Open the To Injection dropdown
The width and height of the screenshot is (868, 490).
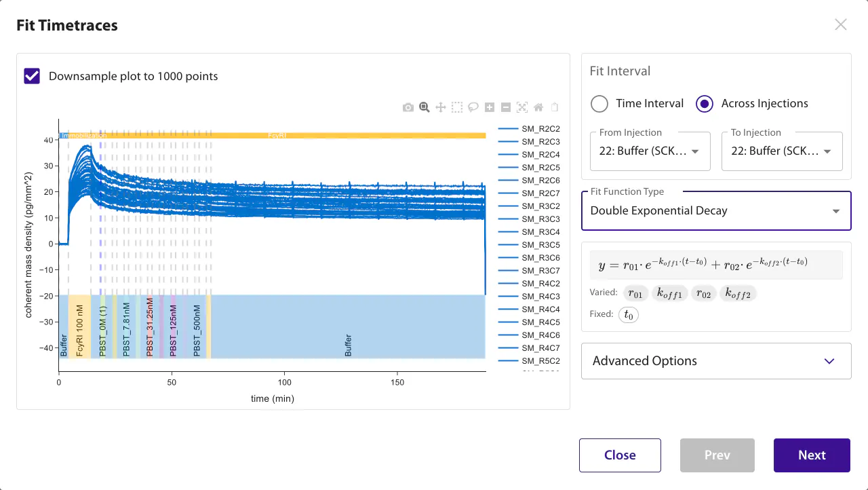point(782,151)
